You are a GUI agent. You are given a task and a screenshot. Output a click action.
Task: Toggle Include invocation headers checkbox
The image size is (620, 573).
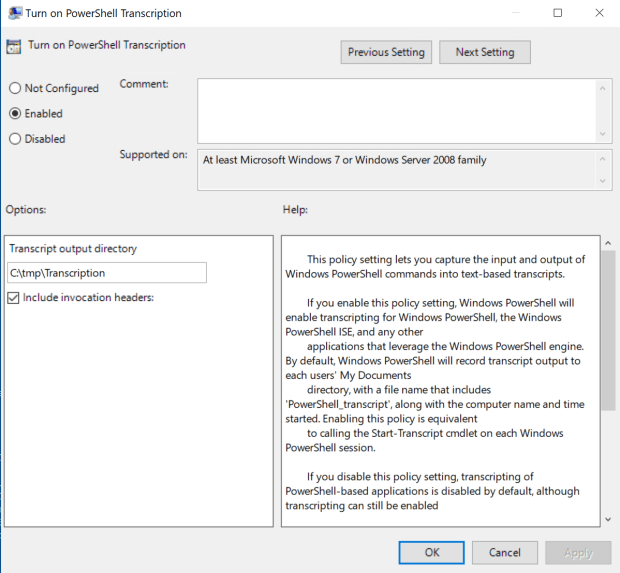(x=14, y=297)
